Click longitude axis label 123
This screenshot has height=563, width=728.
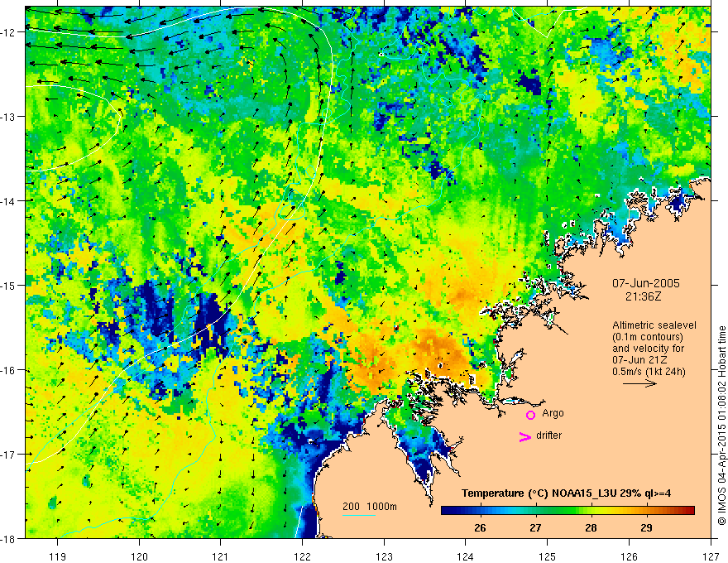384,556
